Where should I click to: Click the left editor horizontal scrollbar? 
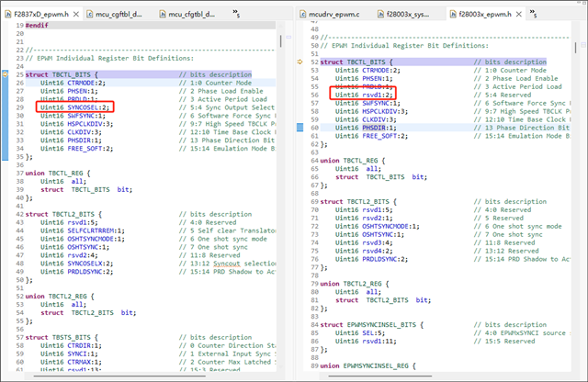[x=119, y=376]
